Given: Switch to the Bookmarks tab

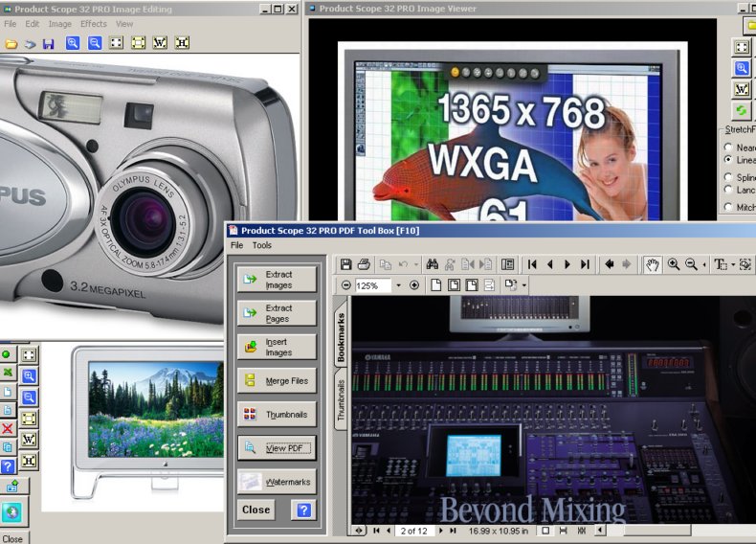Looking at the screenshot, I should tap(341, 336).
